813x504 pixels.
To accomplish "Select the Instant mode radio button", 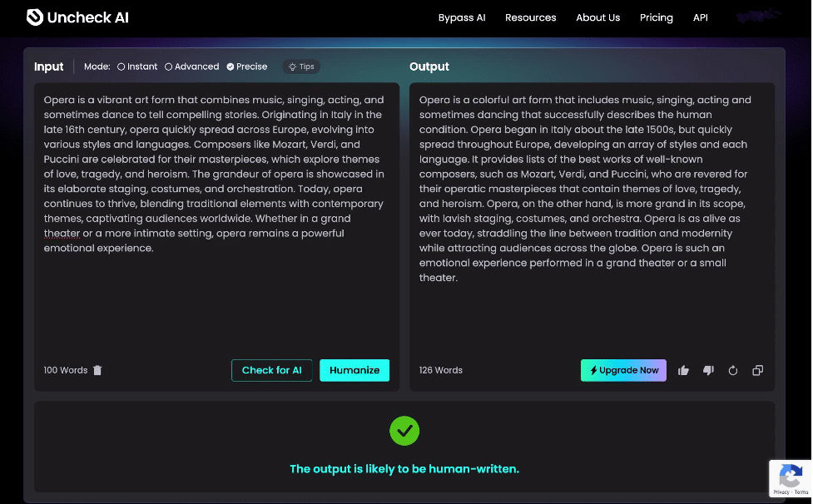I will (121, 67).
